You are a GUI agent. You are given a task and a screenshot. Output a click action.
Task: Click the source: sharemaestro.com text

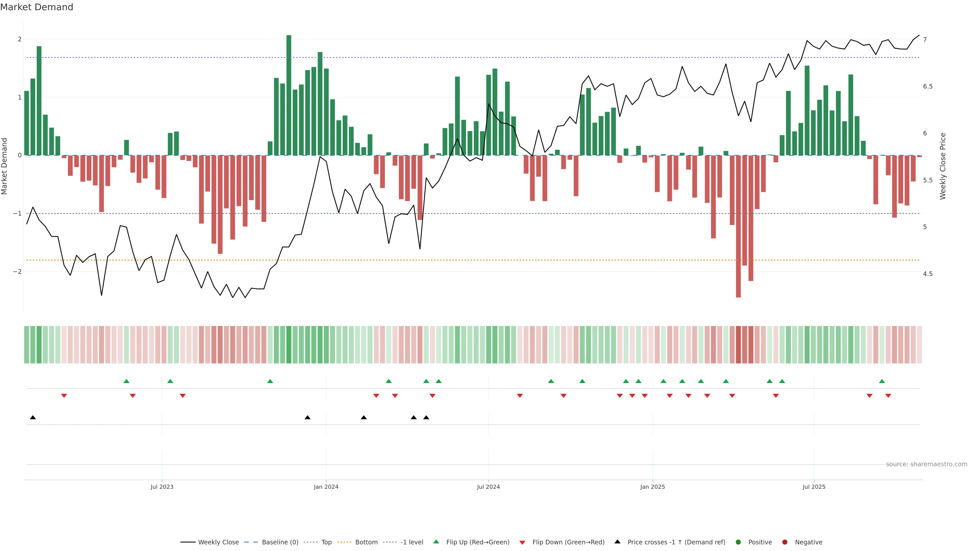926,464
